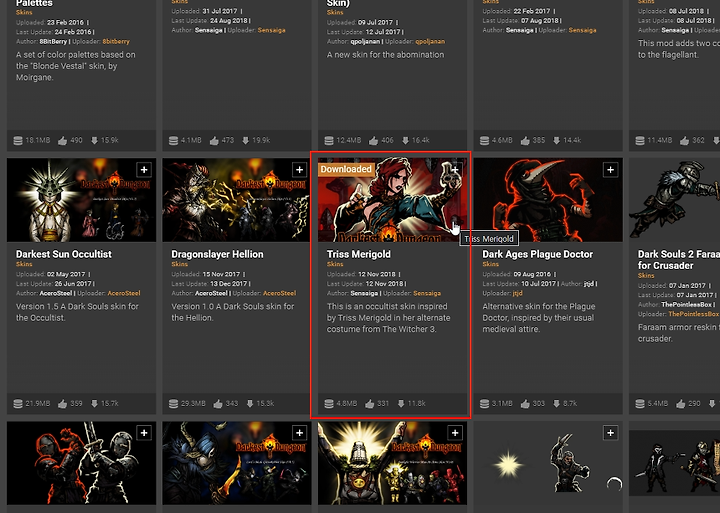
Task: Click Triss Merigold description mentioning The Witcher 3
Action: point(388,318)
